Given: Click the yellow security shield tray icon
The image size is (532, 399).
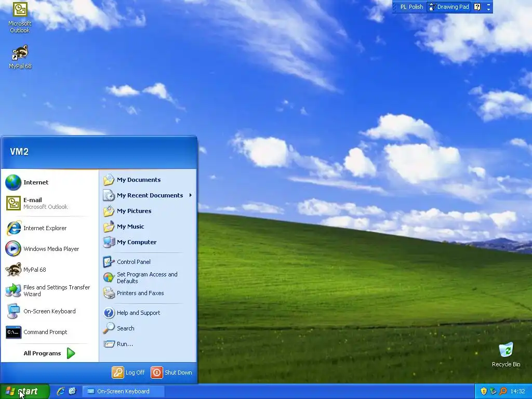Looking at the screenshot, I should pyautogui.click(x=484, y=391).
